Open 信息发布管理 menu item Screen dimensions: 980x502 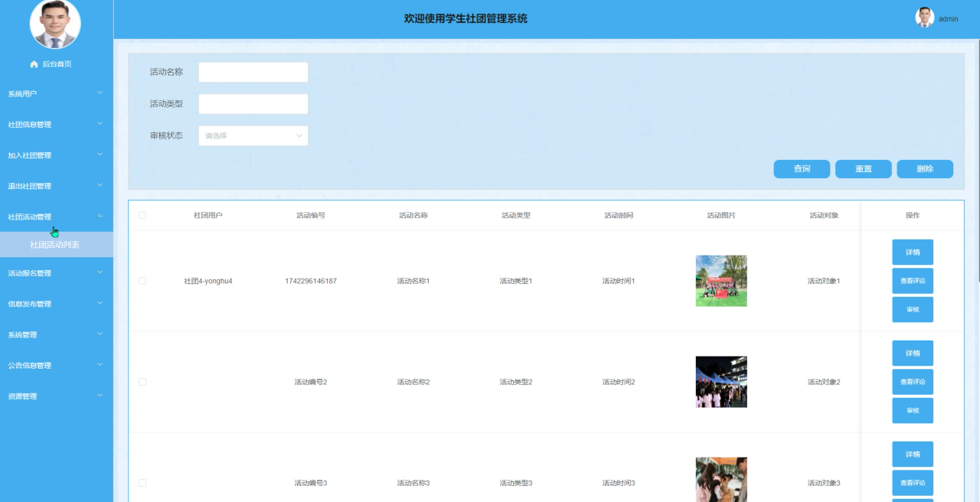[57, 304]
